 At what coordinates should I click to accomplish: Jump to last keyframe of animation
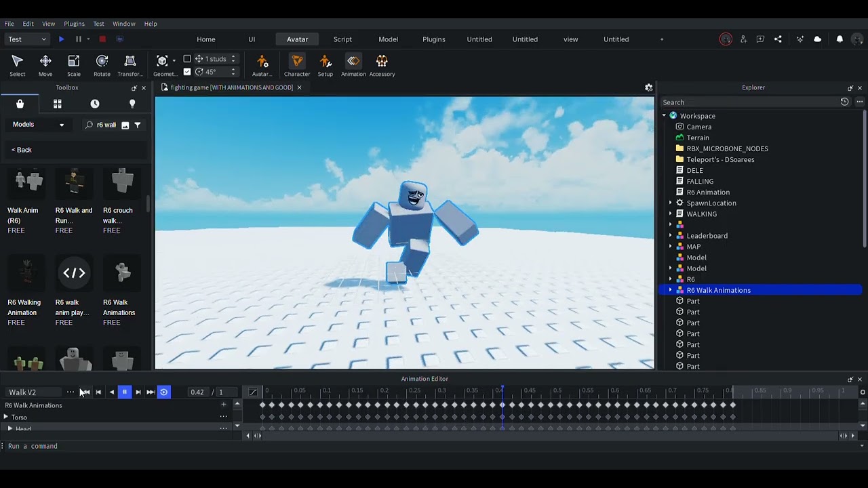click(151, 392)
